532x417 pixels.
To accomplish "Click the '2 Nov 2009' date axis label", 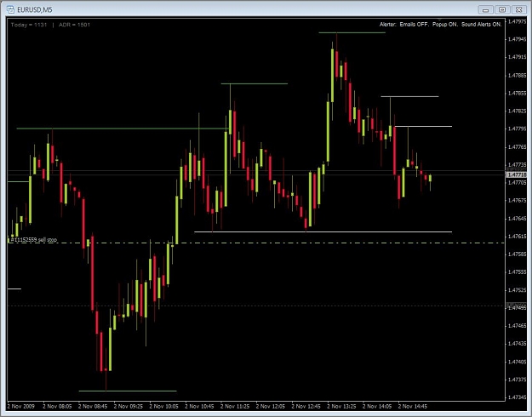I will tap(20, 406).
